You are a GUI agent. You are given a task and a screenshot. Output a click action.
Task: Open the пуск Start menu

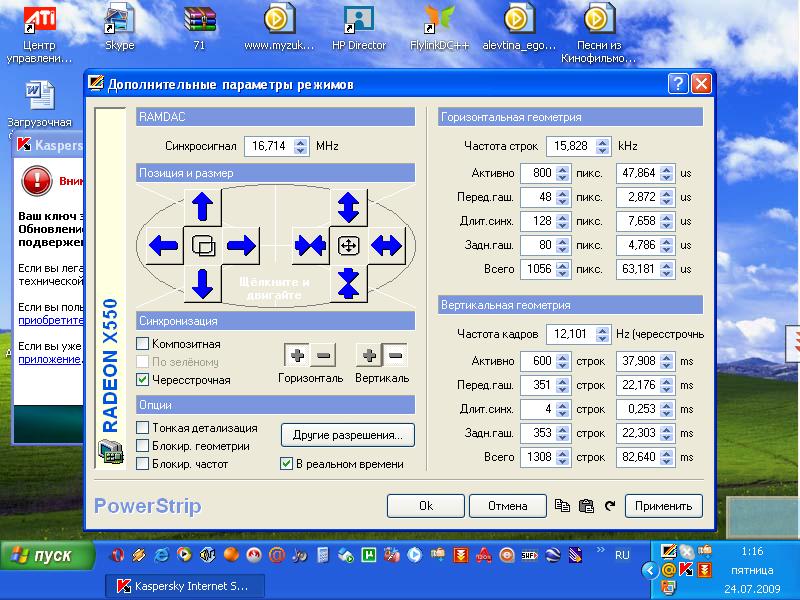tap(46, 555)
